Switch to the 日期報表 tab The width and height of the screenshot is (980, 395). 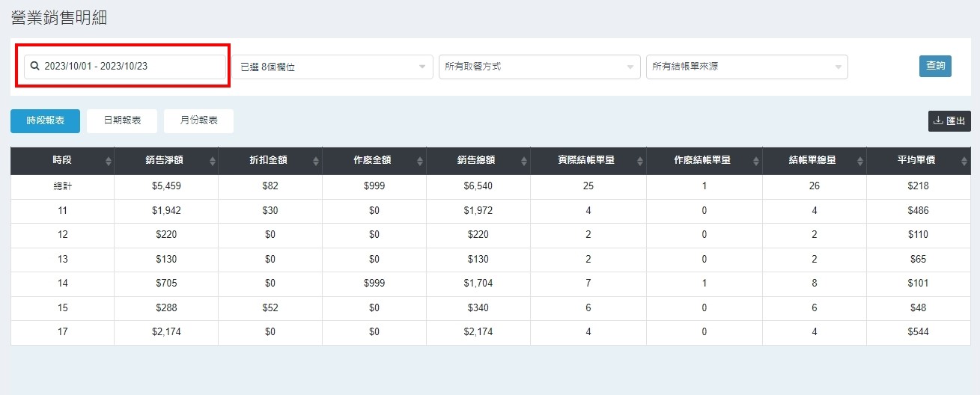122,120
